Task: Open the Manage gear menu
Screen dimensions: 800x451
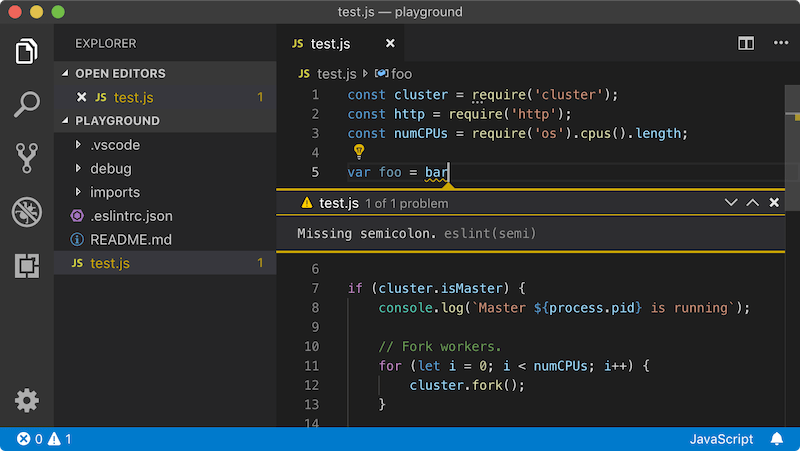Action: [x=27, y=400]
